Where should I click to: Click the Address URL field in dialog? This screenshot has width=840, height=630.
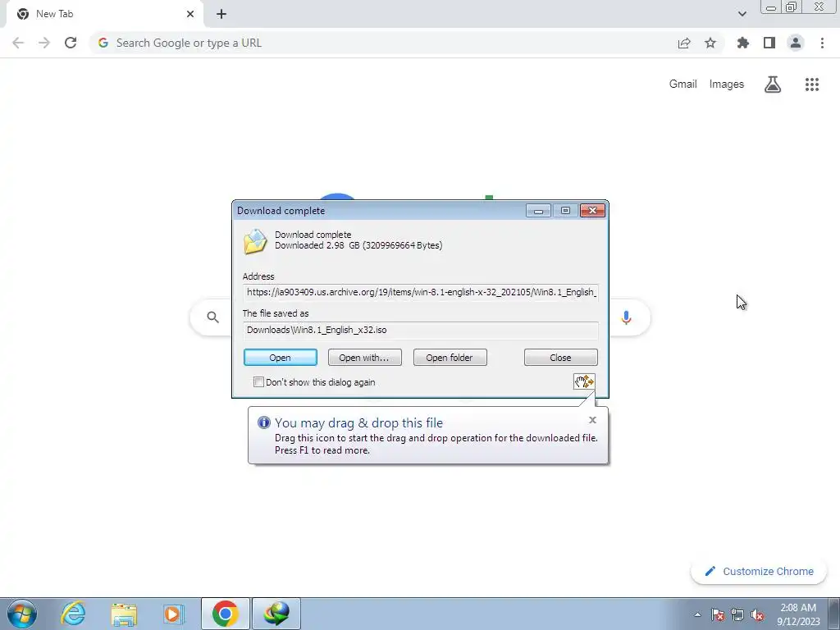point(421,293)
